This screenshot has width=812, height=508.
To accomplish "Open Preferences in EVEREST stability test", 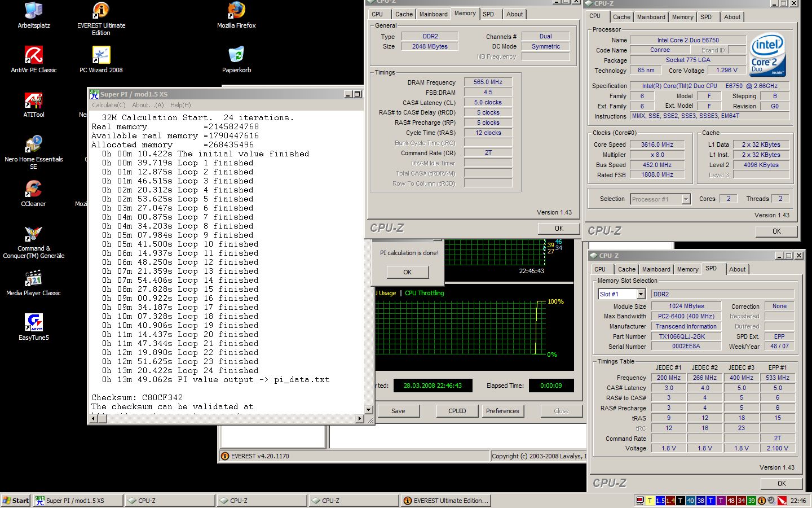I will [502, 411].
